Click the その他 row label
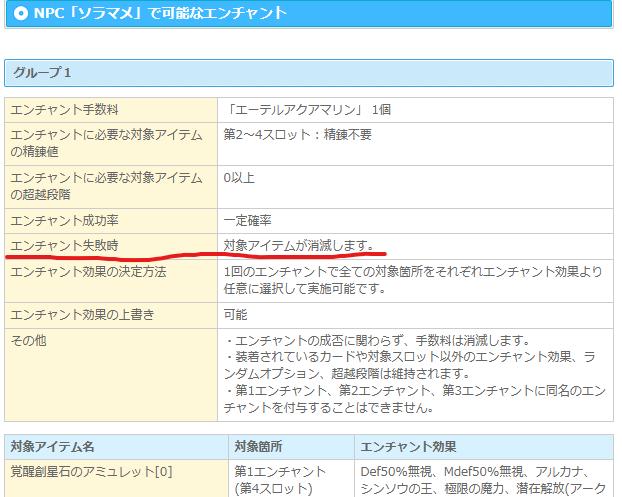Image resolution: width=622 pixels, height=497 pixels. (x=30, y=341)
